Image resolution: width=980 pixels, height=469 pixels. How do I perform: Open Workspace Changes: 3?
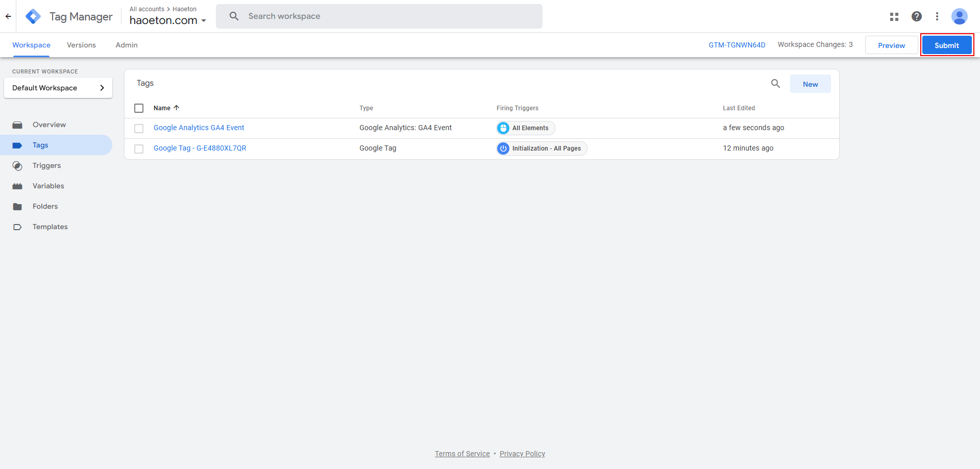tap(815, 44)
